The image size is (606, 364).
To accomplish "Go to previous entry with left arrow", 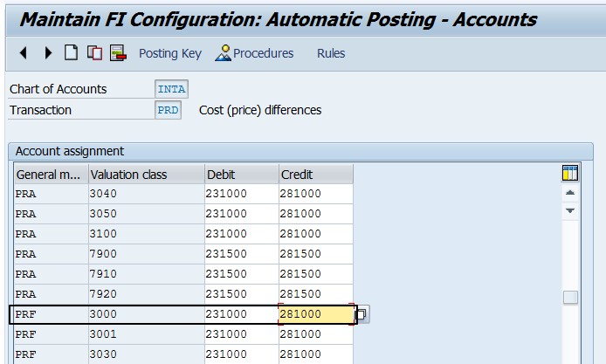I will 24,52.
